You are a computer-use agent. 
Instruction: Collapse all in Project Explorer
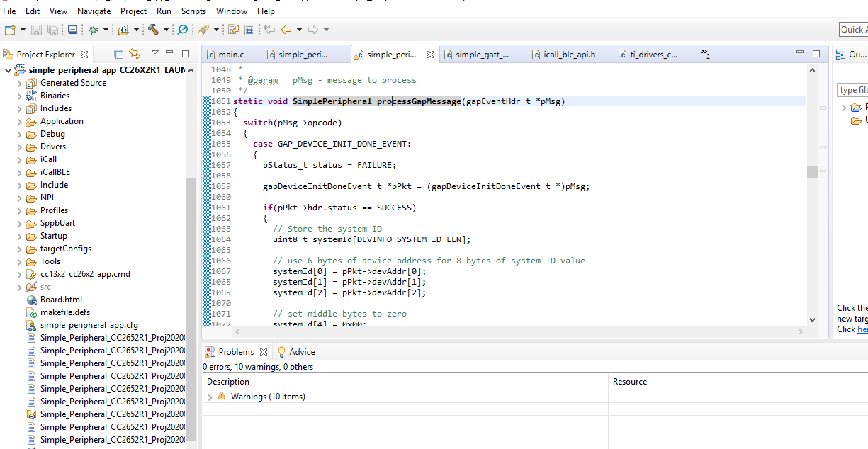coord(119,54)
